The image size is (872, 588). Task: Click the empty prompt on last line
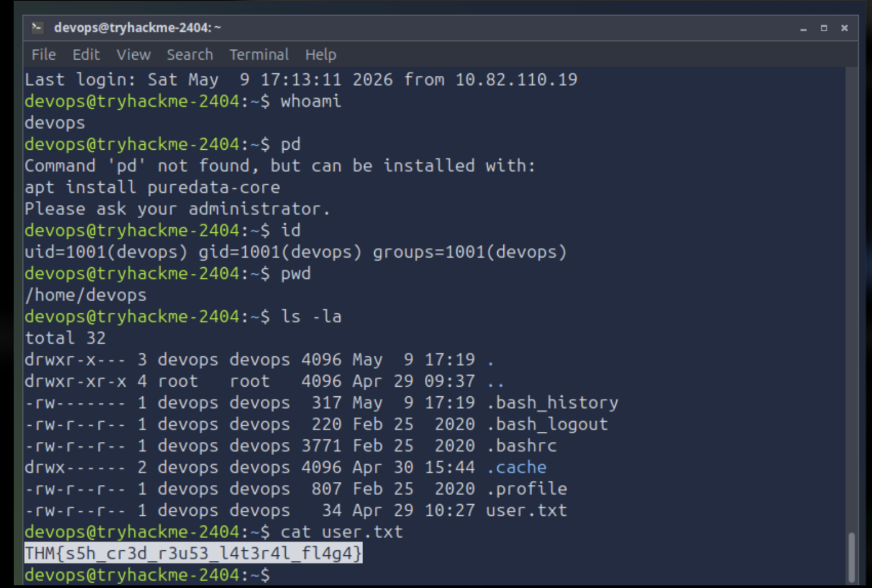tap(147, 575)
